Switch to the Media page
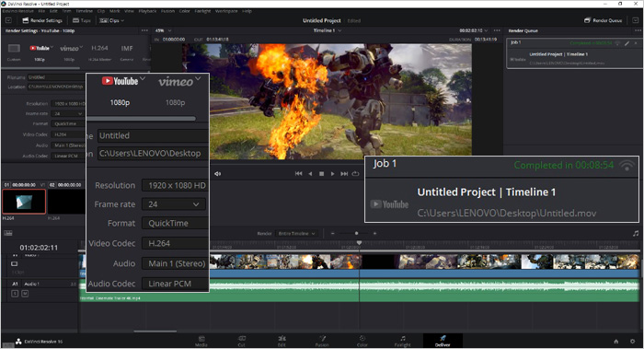 [x=201, y=342]
